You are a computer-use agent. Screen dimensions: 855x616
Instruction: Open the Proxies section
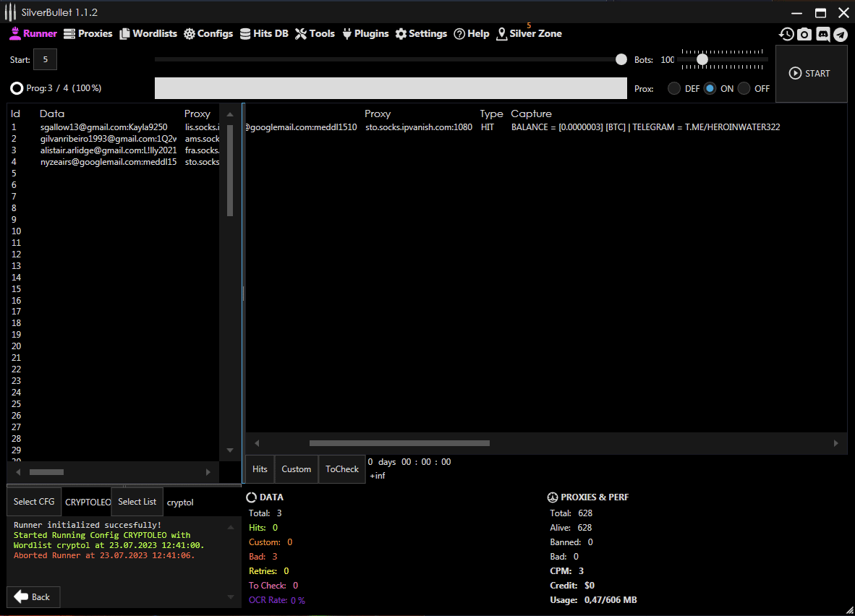[x=88, y=33]
